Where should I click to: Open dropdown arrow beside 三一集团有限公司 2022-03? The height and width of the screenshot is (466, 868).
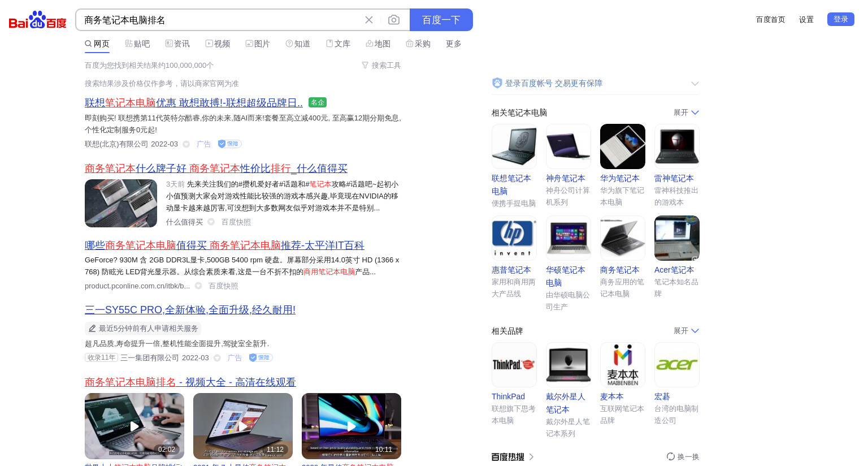pos(217,358)
